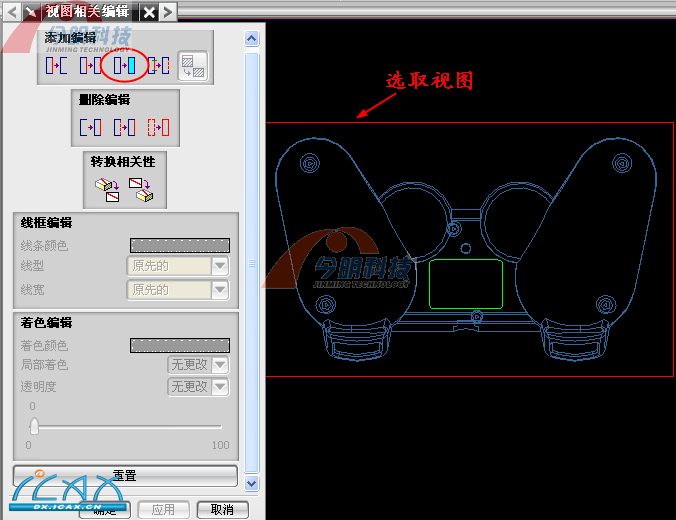Select the Edit Object Segments icon
Viewport: 676px width, 520px height.
click(x=158, y=66)
